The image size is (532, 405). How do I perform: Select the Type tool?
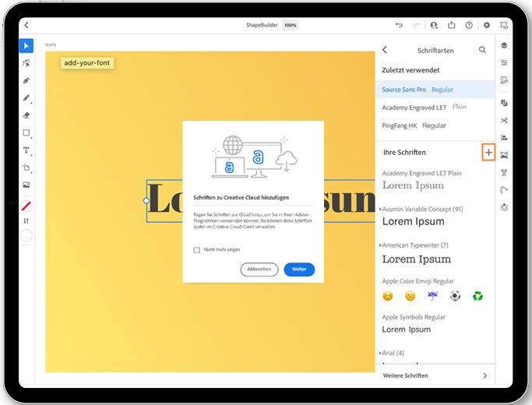click(x=26, y=150)
